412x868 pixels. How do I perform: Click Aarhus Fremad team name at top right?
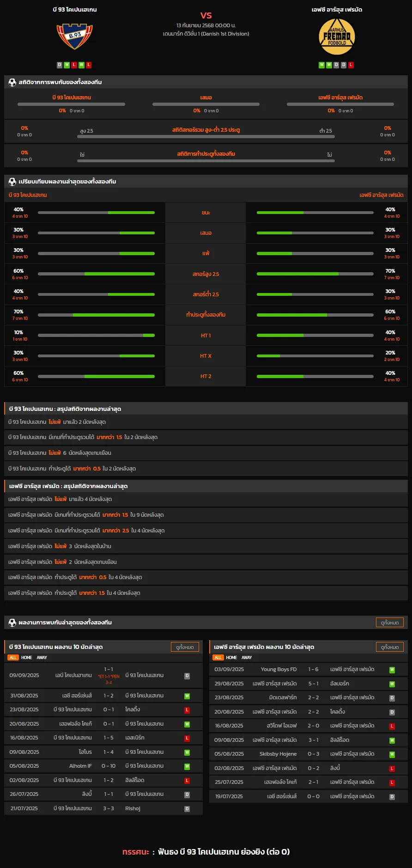(x=337, y=10)
